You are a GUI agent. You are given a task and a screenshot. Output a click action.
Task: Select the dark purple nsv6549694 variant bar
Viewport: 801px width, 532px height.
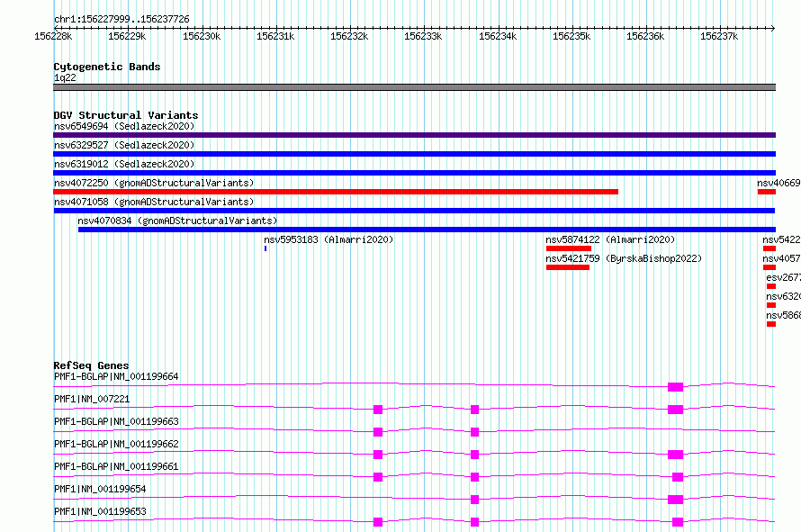[414, 135]
